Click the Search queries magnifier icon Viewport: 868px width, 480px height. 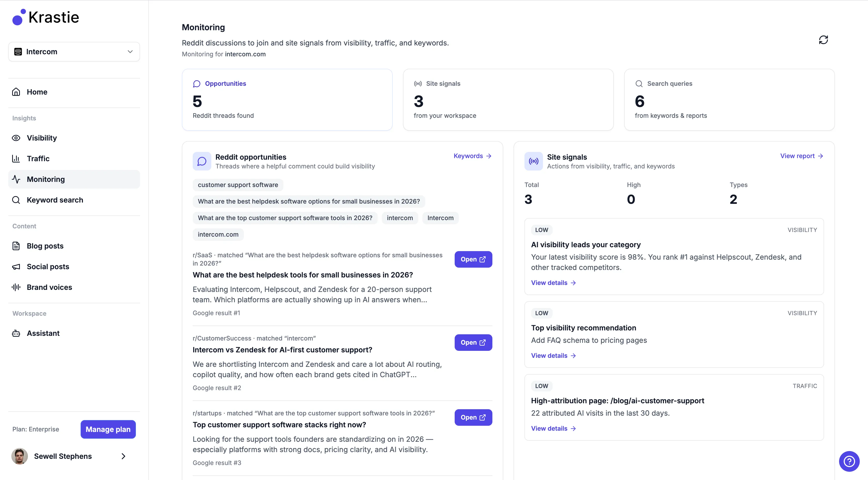(x=639, y=84)
